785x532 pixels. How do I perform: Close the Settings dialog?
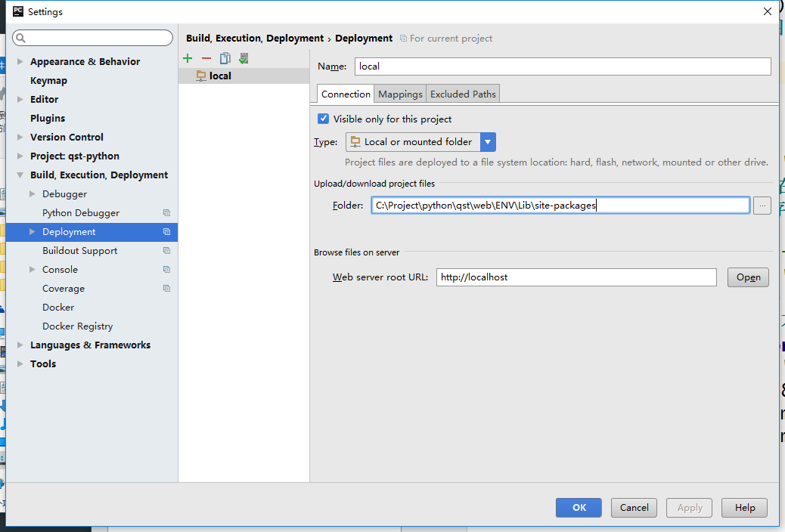tap(768, 11)
